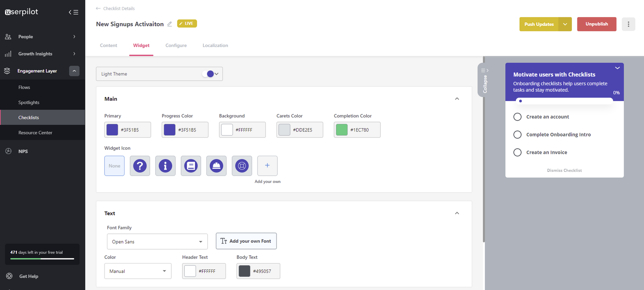Add your own widget icon

(x=267, y=166)
